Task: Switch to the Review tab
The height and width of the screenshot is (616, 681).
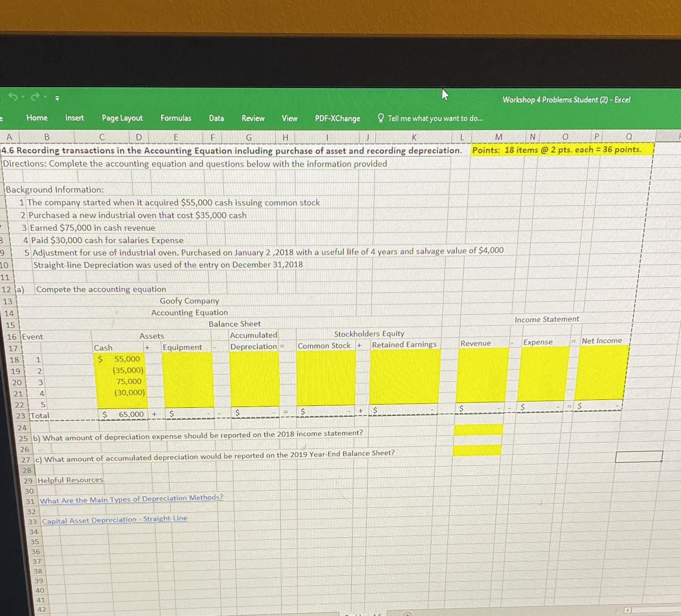Action: [x=253, y=118]
